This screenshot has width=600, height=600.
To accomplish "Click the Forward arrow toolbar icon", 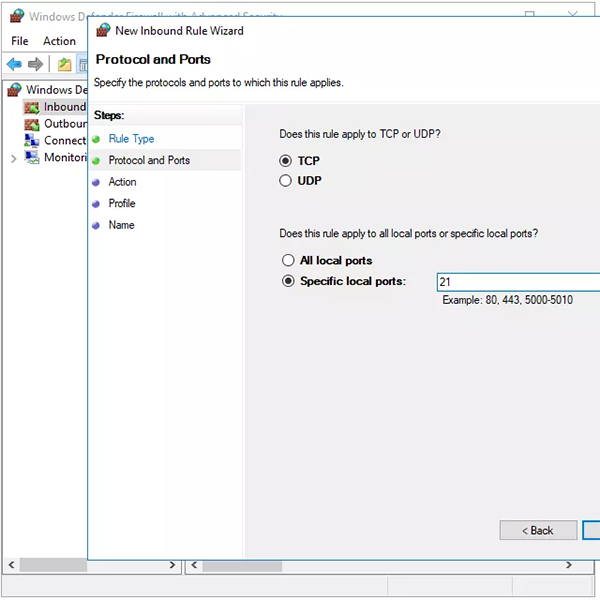I will click(36, 65).
